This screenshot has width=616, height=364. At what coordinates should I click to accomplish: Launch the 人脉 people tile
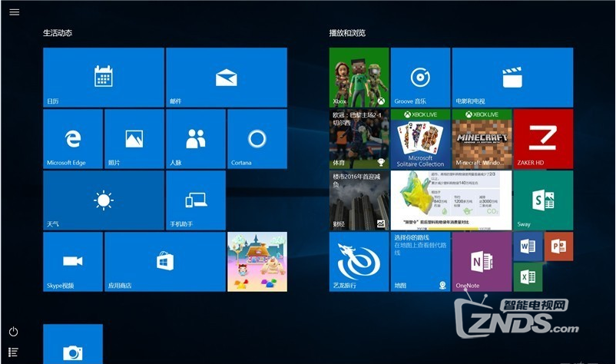click(x=195, y=138)
